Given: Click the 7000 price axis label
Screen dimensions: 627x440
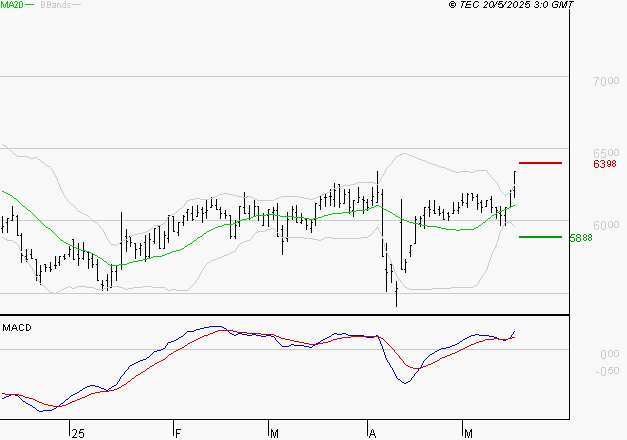Looking at the screenshot, I should pos(606,81).
